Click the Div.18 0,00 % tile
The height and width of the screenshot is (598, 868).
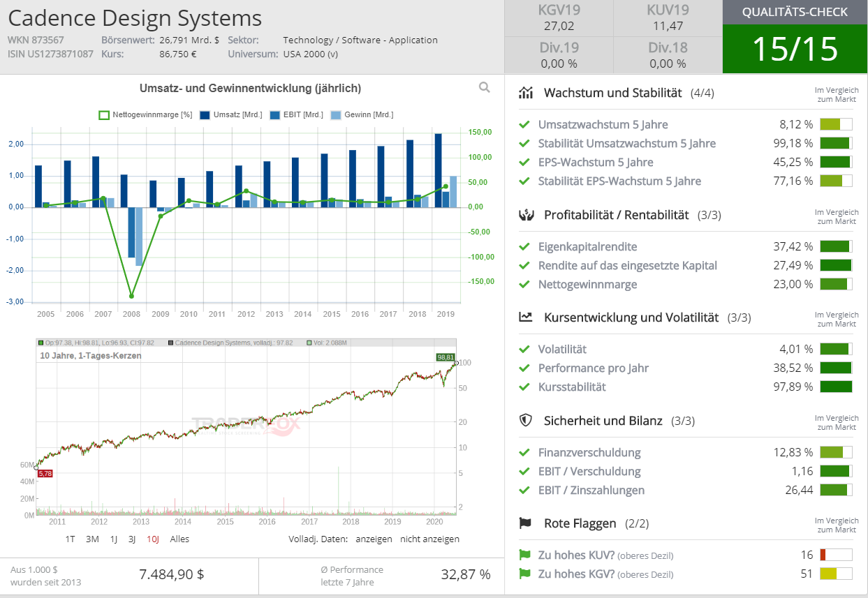coord(668,55)
